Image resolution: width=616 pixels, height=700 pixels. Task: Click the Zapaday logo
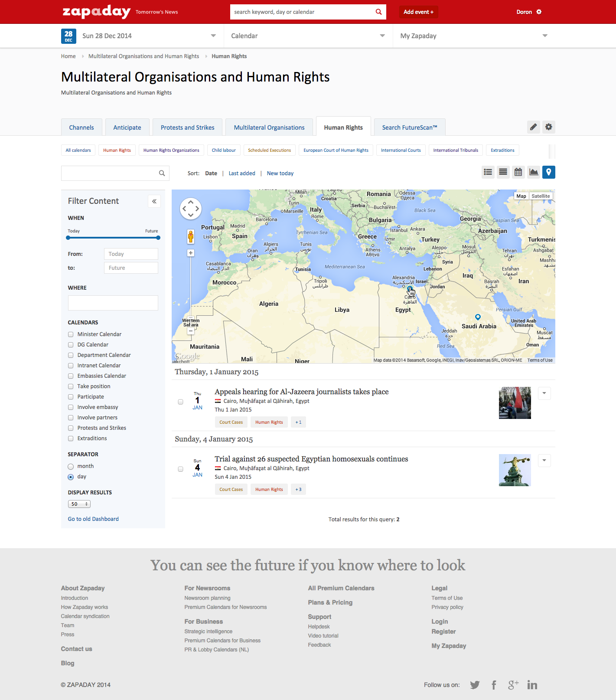tap(97, 12)
